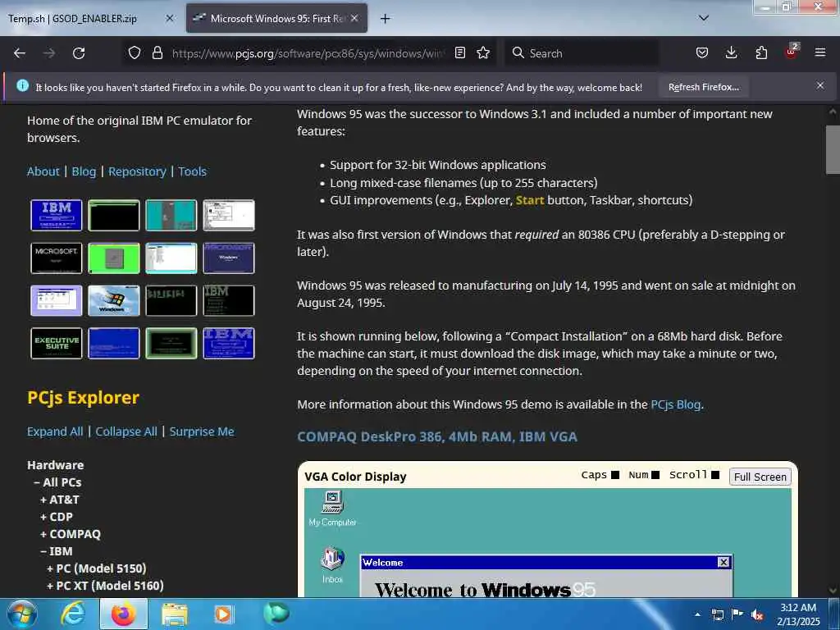Screen dimensions: 840x630
Task: Open the Tools link
Action: click(192, 171)
